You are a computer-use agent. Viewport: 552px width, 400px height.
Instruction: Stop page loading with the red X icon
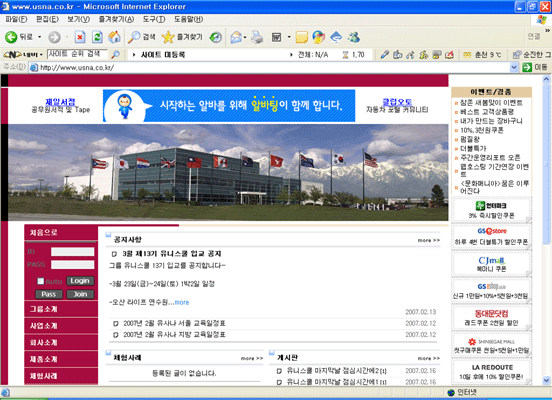tap(80, 37)
